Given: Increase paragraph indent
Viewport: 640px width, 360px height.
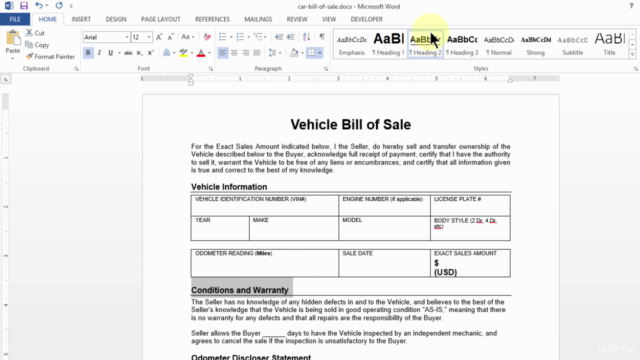Looking at the screenshot, I should pos(291,37).
